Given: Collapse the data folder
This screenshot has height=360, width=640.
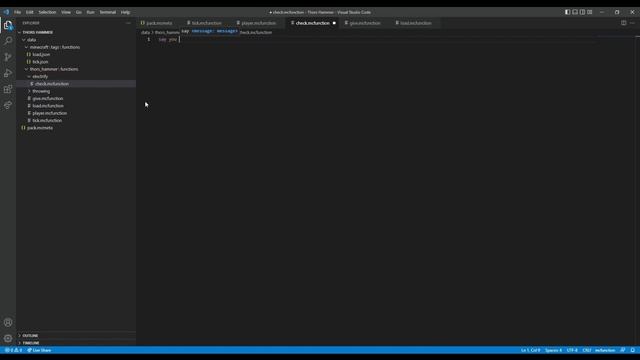Looking at the screenshot, I should [32, 40].
